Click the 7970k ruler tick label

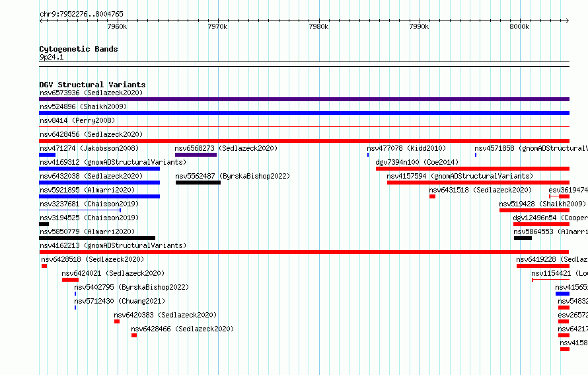point(217,26)
